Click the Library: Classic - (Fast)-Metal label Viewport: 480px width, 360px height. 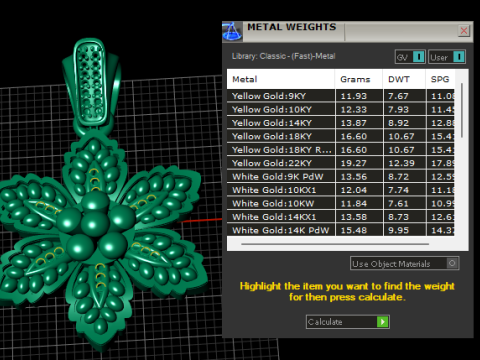pos(283,56)
